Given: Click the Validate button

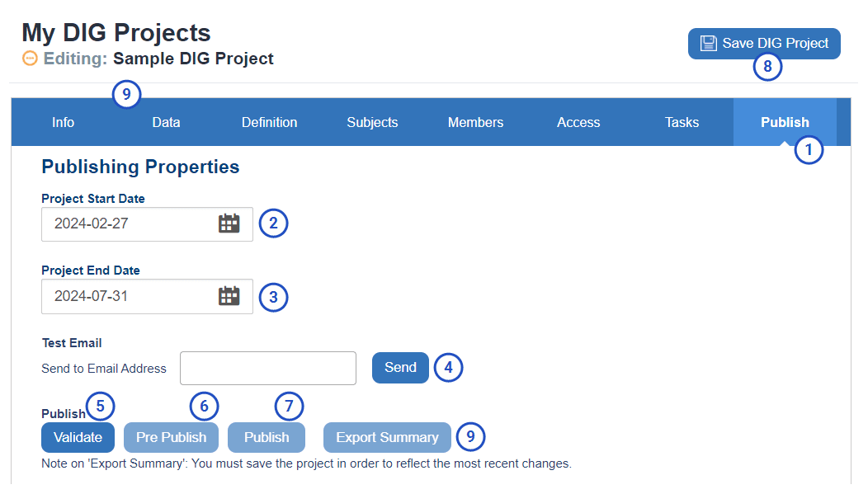Looking at the screenshot, I should click(78, 438).
